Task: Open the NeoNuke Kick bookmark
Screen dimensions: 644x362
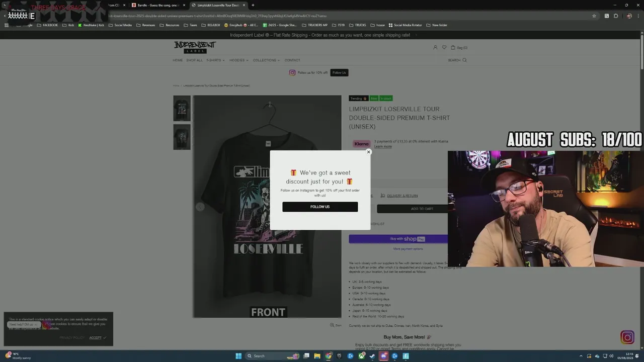Action: [x=91, y=25]
